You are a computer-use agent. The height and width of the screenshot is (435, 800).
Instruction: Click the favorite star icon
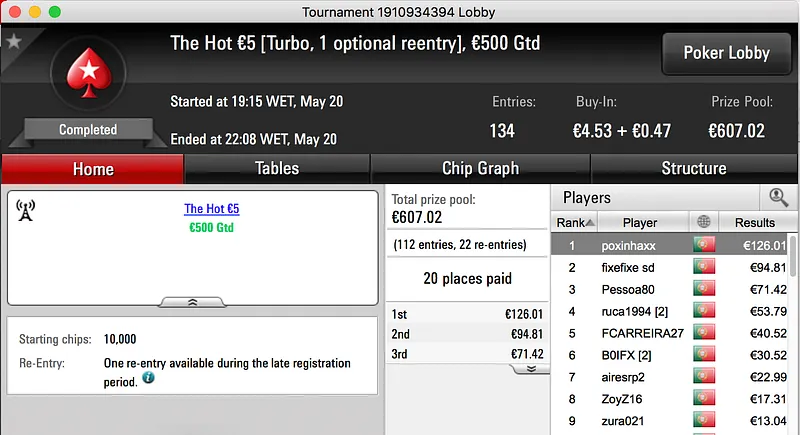tap(14, 41)
